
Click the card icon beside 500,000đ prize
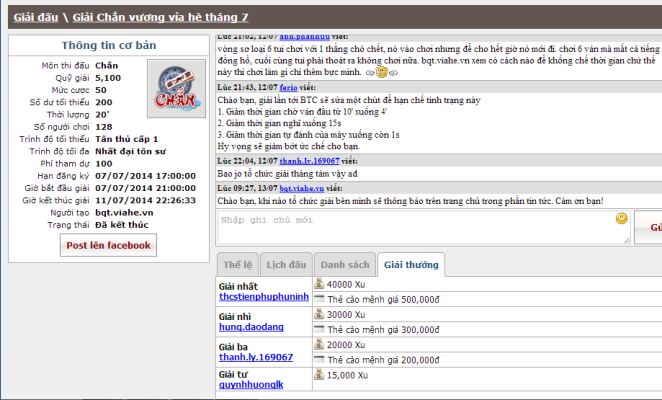click(x=319, y=299)
